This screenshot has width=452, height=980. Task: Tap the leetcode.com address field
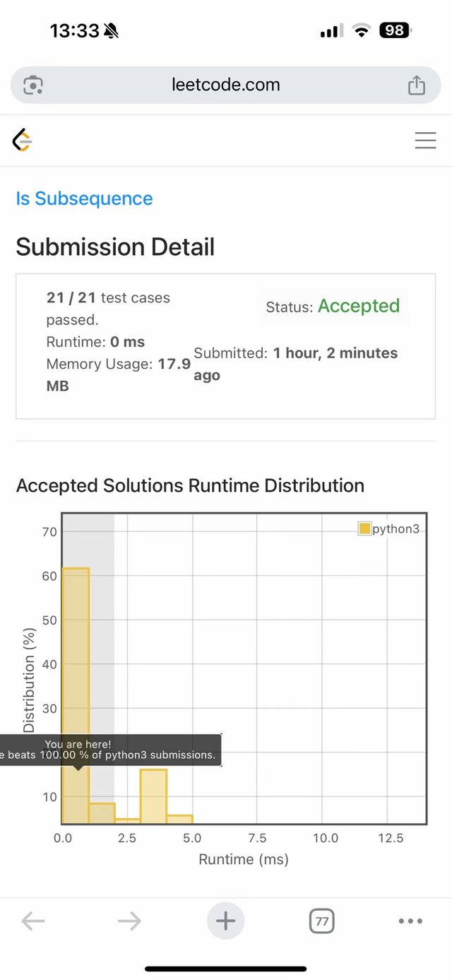click(x=225, y=85)
